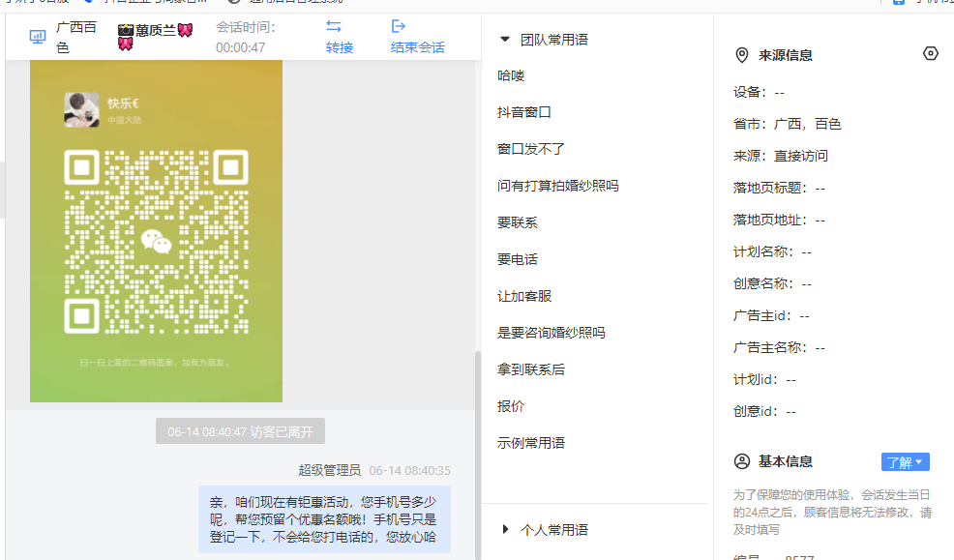Click the 快乐€ avatar in QR card
Viewport: 954px width, 560px height.
[x=81, y=109]
